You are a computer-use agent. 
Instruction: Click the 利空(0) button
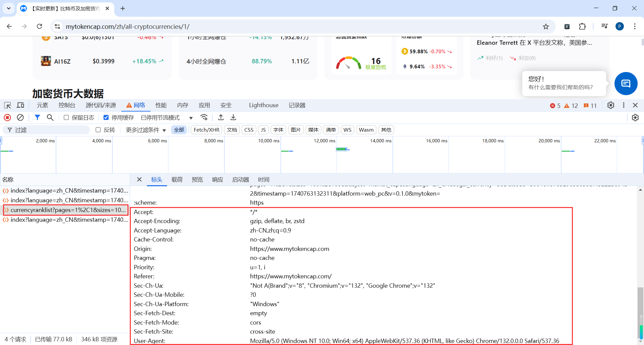[x=523, y=58]
